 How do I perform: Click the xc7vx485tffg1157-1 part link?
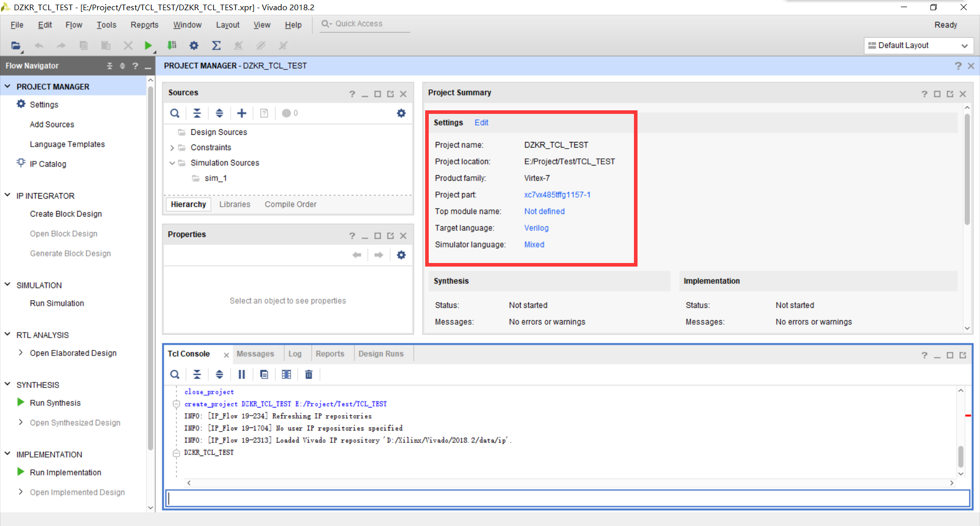tap(557, 195)
